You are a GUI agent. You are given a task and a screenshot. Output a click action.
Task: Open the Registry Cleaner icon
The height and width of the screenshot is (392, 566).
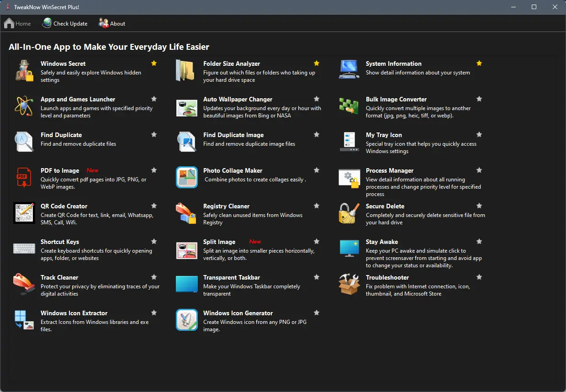186,213
